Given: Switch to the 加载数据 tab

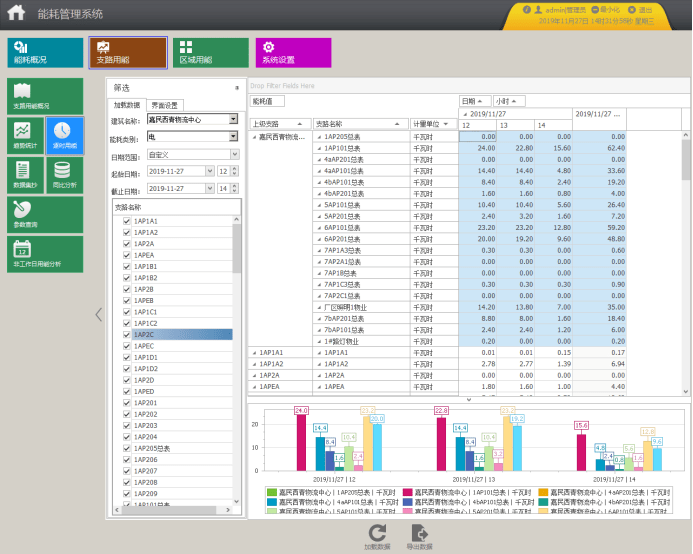Looking at the screenshot, I should tap(127, 105).
